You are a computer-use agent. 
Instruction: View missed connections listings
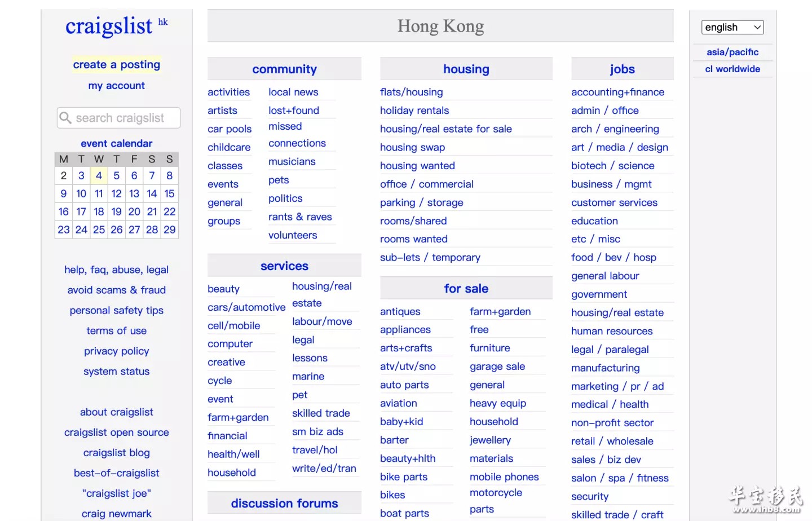point(297,135)
